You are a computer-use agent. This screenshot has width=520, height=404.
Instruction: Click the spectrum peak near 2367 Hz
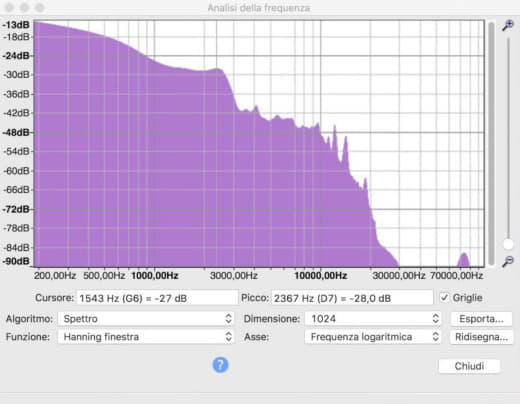tap(218, 69)
